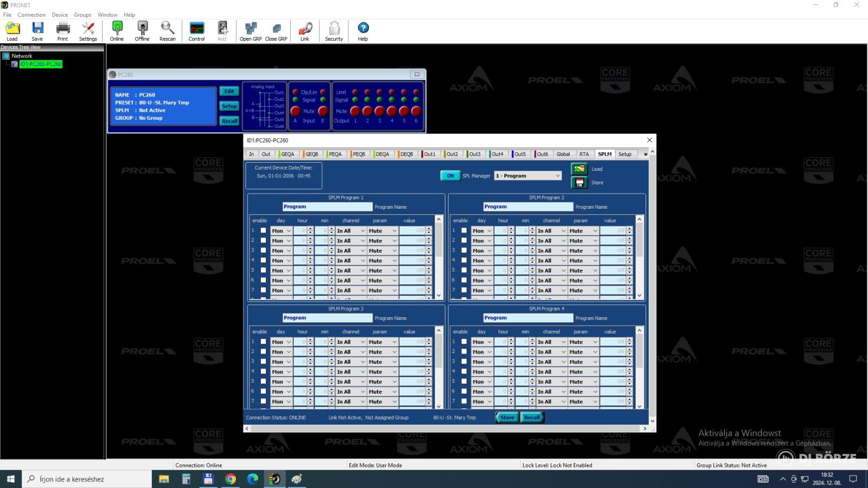This screenshot has height=488, width=868.
Task: Enable row 1 checkbox in SPLM Program 3
Action: (x=263, y=342)
